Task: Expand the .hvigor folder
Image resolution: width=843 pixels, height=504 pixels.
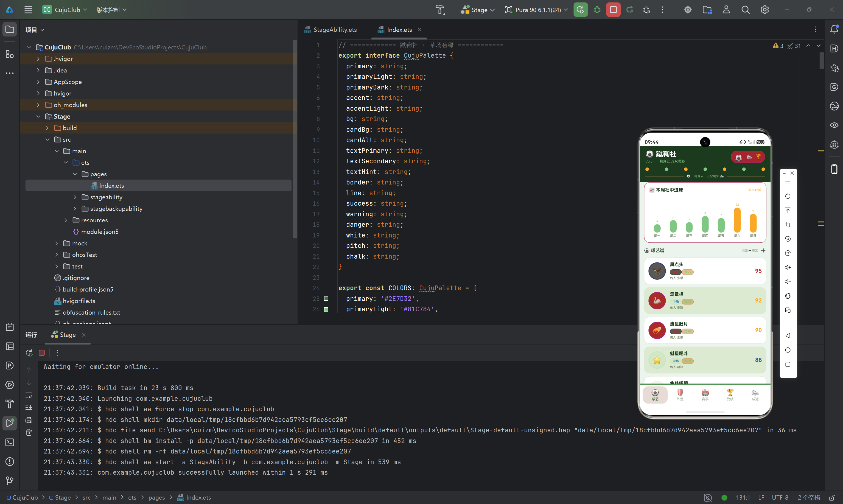Action: tap(38, 59)
